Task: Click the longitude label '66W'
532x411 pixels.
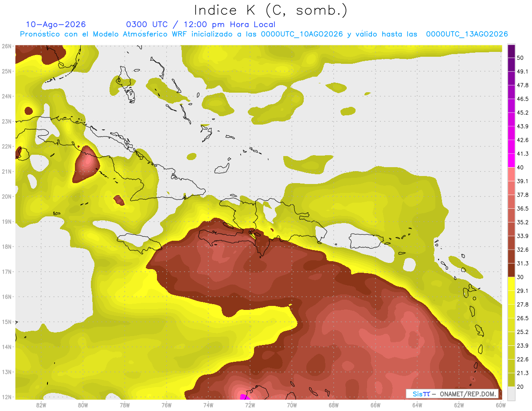Action: pos(375,405)
